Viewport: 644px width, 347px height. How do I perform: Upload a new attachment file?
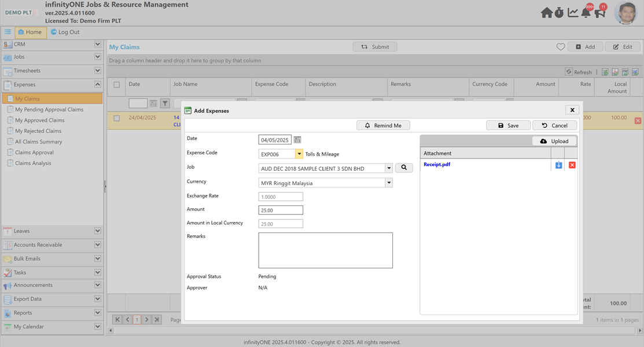click(554, 141)
